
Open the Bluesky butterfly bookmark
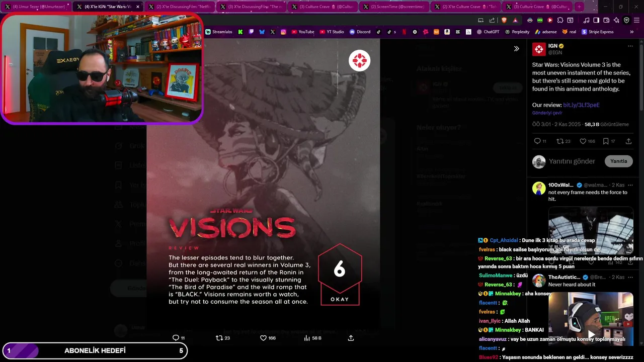(x=262, y=32)
